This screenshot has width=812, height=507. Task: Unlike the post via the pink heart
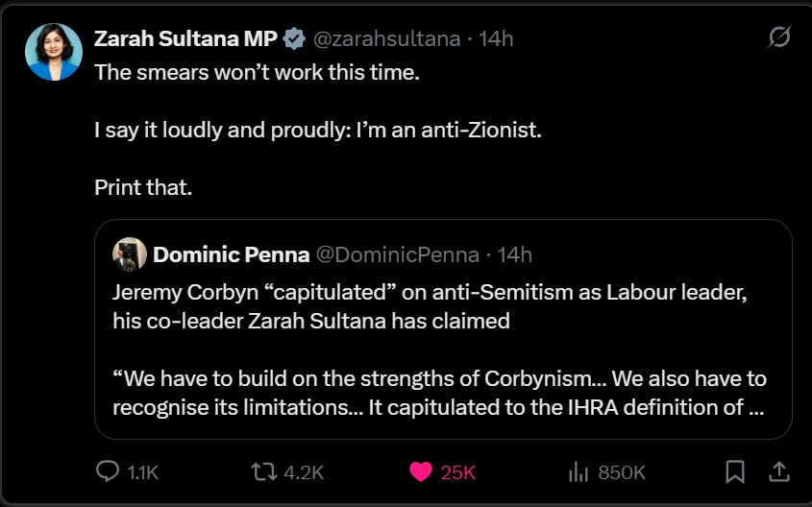pyautogui.click(x=420, y=471)
